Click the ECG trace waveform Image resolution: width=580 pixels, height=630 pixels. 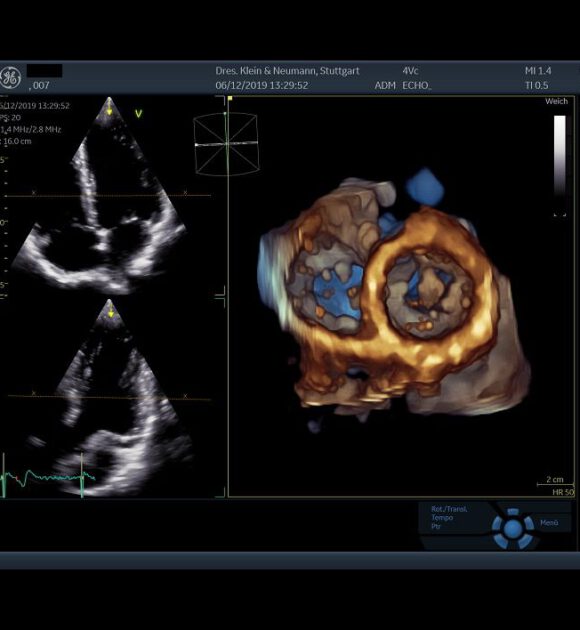pyautogui.click(x=48, y=477)
